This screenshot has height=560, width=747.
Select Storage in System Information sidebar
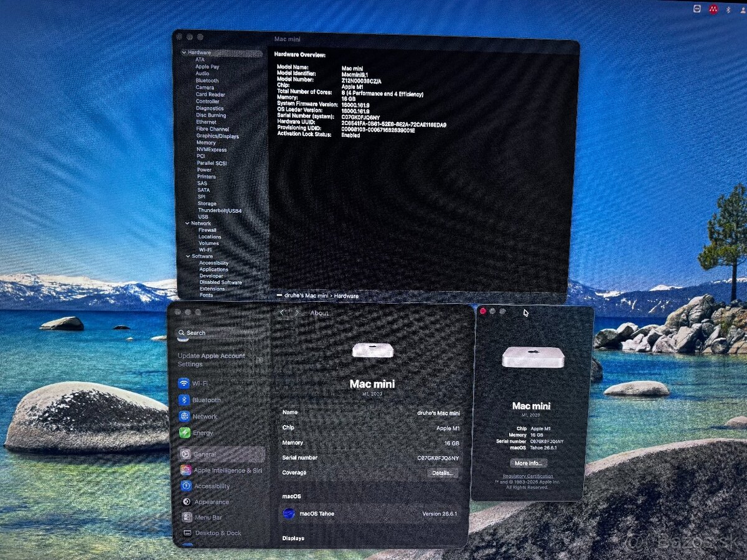point(207,203)
